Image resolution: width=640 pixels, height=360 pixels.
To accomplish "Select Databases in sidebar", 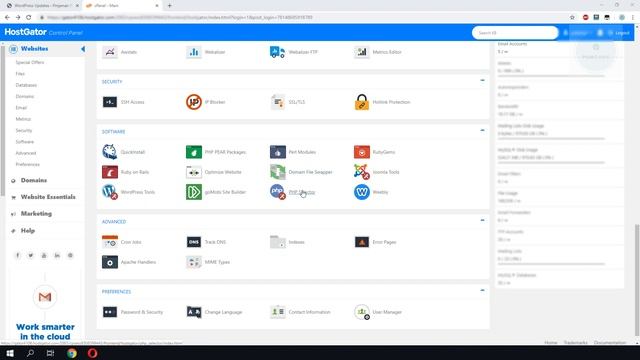I will click(26, 85).
